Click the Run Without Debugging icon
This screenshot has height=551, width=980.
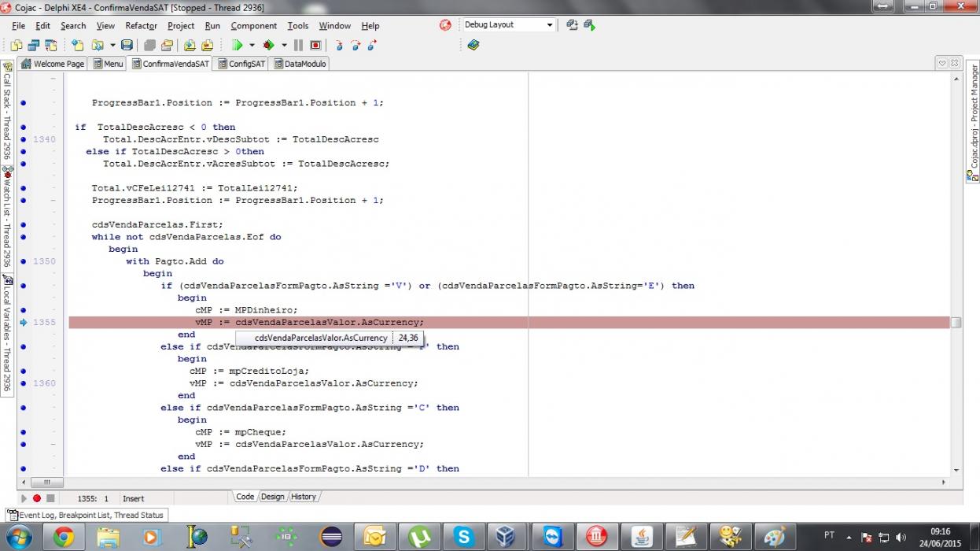269,46
